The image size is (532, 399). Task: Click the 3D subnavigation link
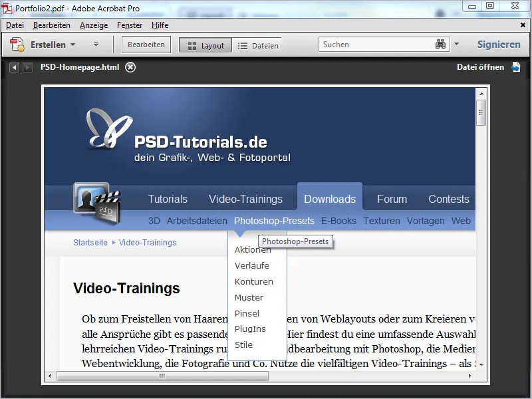pyautogui.click(x=154, y=221)
